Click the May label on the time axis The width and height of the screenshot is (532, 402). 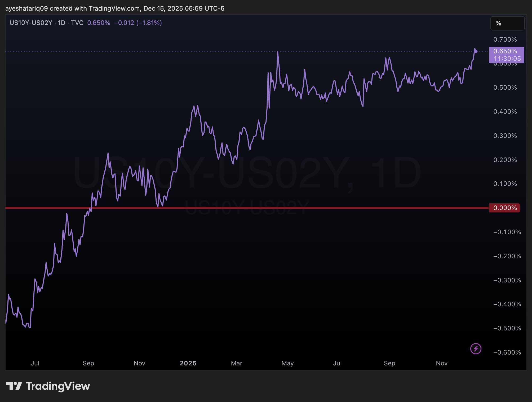coord(287,363)
